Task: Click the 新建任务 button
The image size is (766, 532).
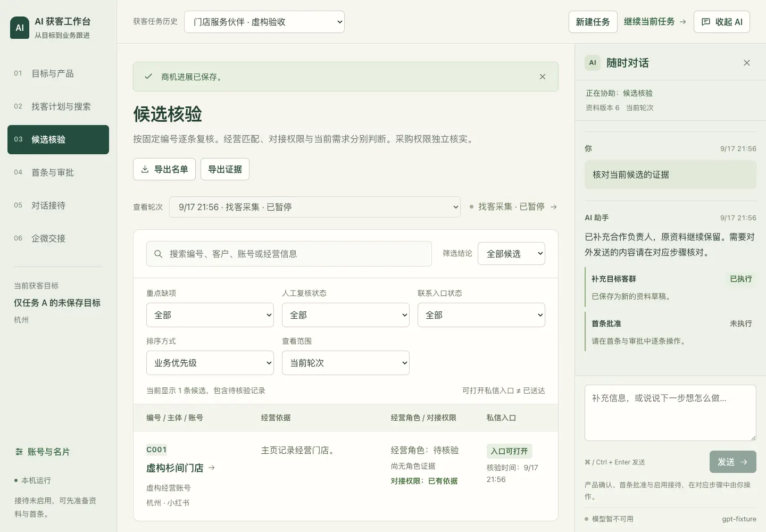Action: coord(593,22)
